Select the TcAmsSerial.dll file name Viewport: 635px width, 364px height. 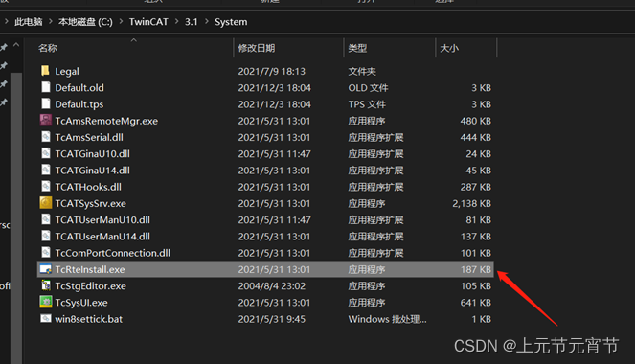point(89,137)
